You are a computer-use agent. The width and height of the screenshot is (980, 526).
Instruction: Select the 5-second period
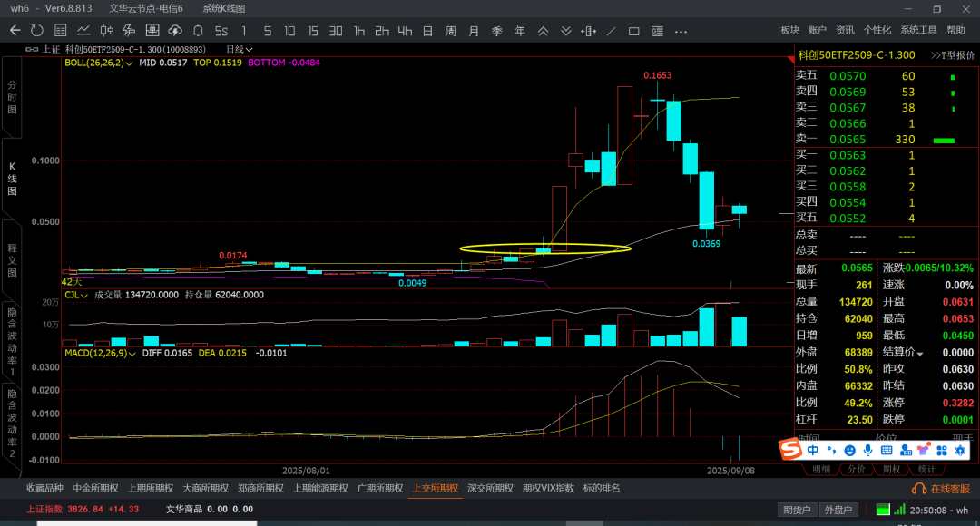221,31
